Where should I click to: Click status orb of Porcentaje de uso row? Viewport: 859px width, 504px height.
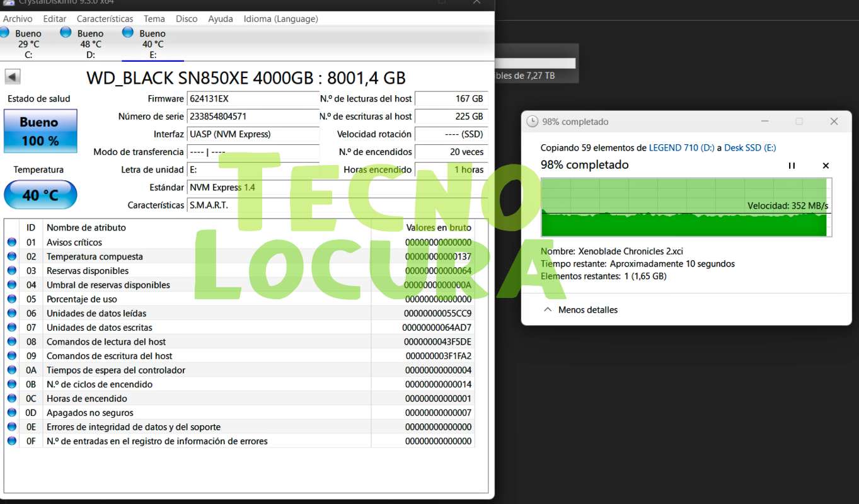coord(12,299)
